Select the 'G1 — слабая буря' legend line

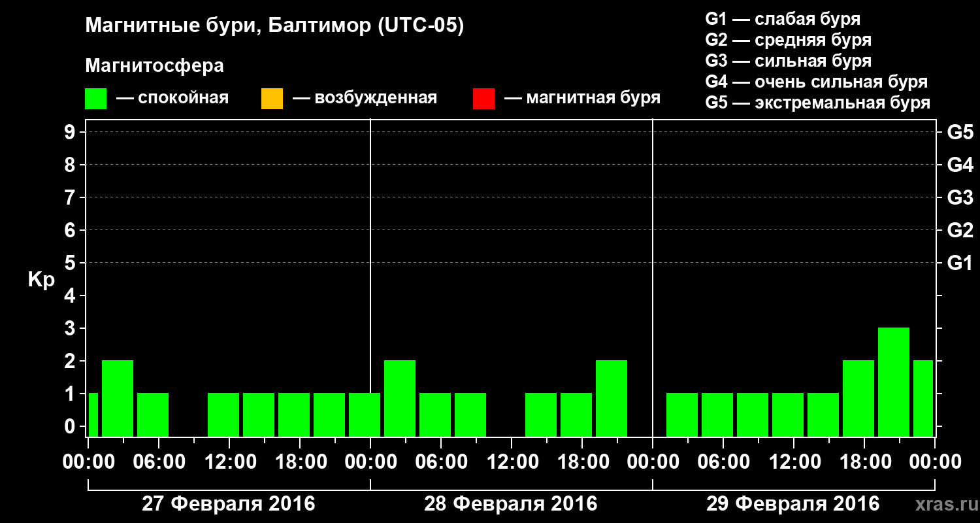783,19
